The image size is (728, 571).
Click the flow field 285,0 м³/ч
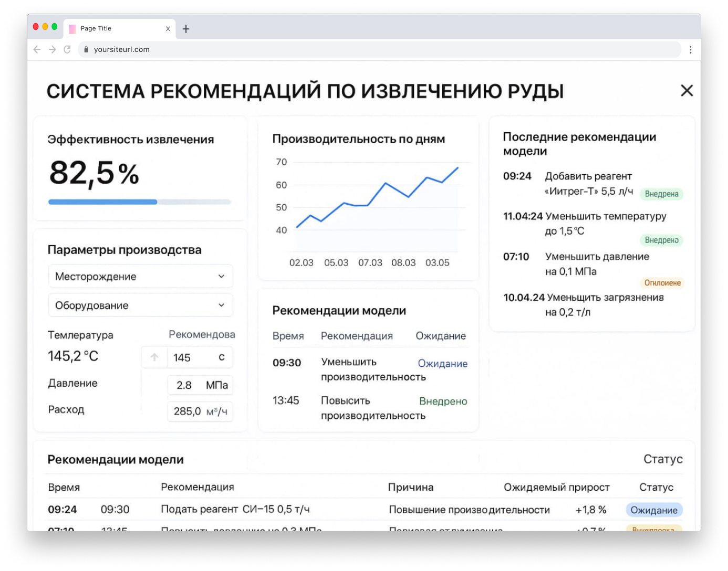(x=200, y=411)
